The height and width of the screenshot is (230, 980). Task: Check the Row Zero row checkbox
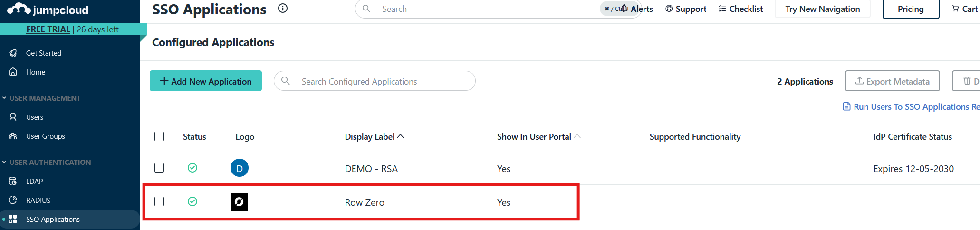click(x=159, y=201)
